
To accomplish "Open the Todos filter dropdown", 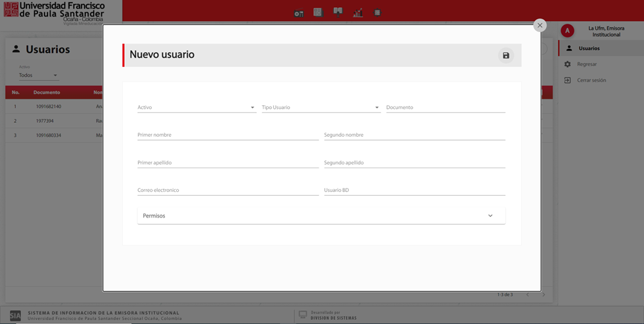I will 38,76.
